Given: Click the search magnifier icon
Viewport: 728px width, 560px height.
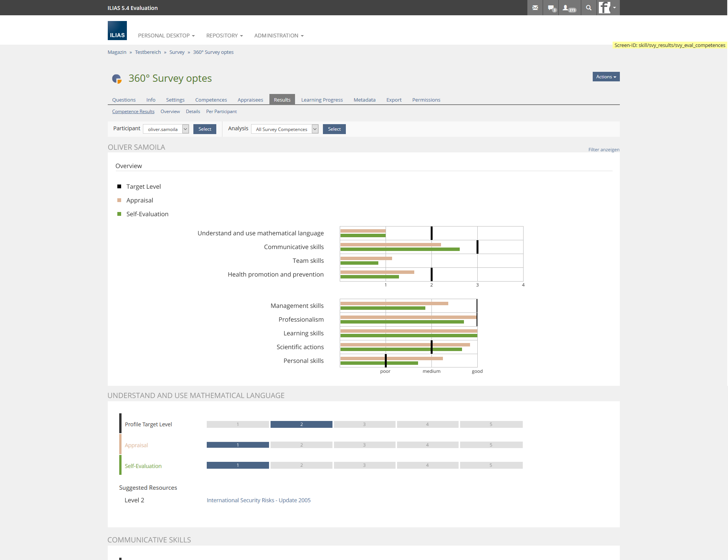Looking at the screenshot, I should (589, 8).
